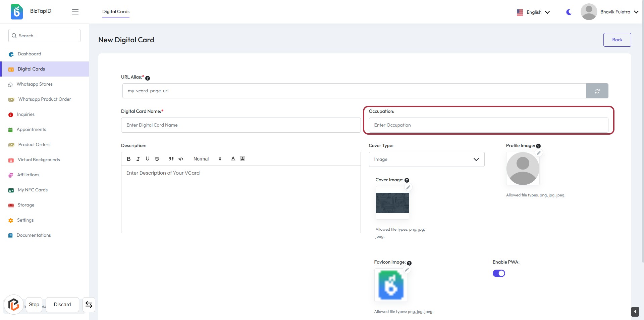Open the Cover Type dropdown
Screen dimensions: 644x320
click(426, 159)
